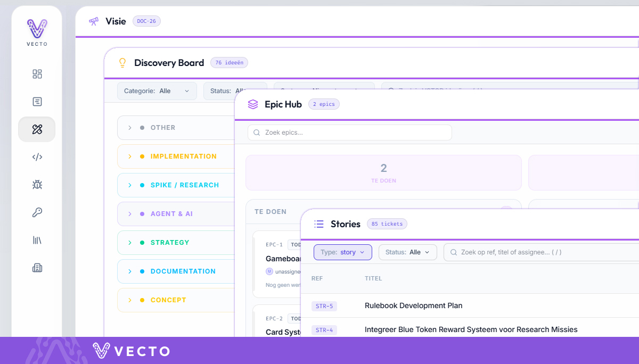Click the library books sidebar icon
639x364 pixels.
click(x=37, y=240)
